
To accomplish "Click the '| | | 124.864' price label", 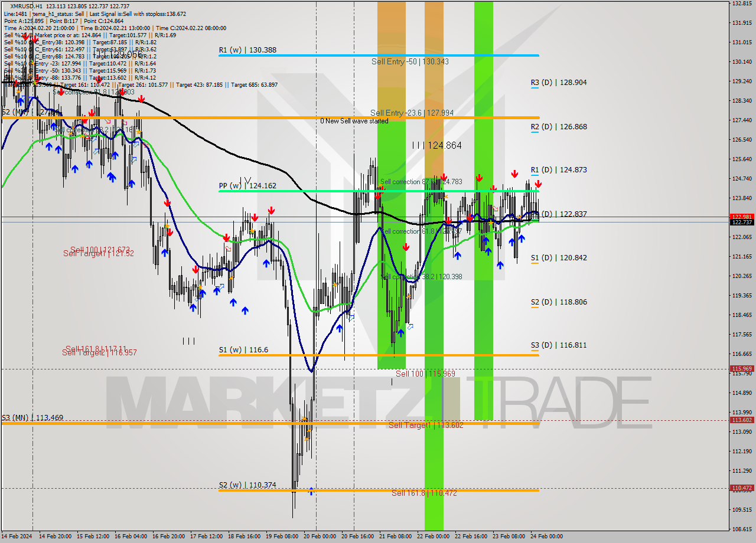I will pyautogui.click(x=437, y=145).
